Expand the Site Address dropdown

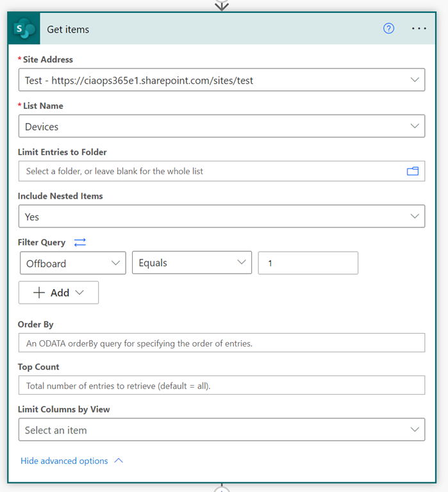pyautogui.click(x=414, y=80)
